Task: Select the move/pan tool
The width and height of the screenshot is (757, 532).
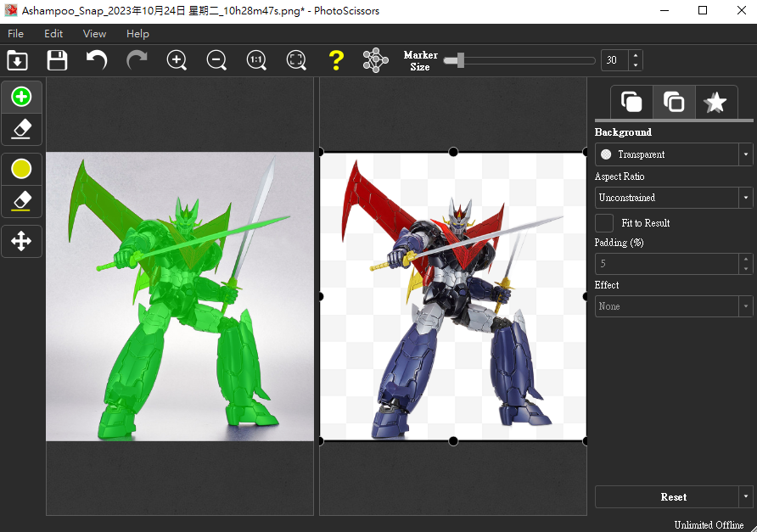Action: pos(21,241)
